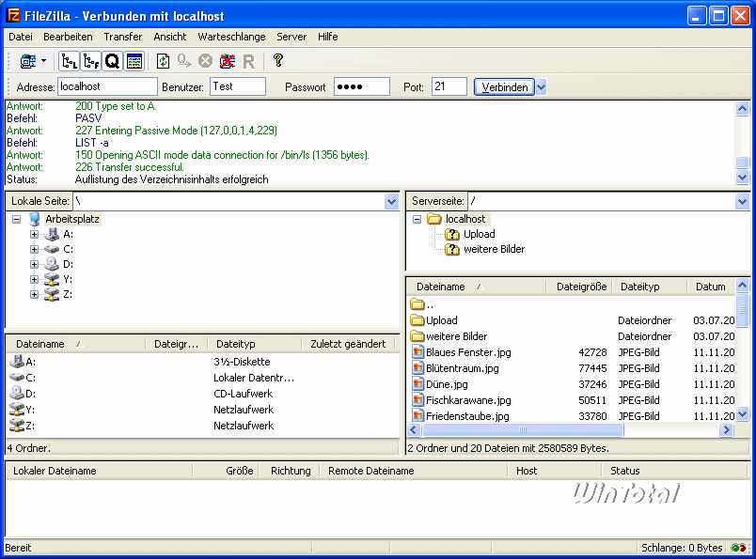Viewport: 756px width, 559px height.
Task: Toggle the transfer queue display
Action: (x=112, y=61)
